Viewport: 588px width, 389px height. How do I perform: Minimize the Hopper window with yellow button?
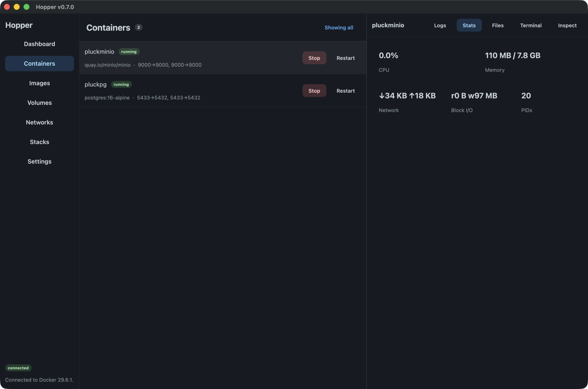[x=17, y=7]
